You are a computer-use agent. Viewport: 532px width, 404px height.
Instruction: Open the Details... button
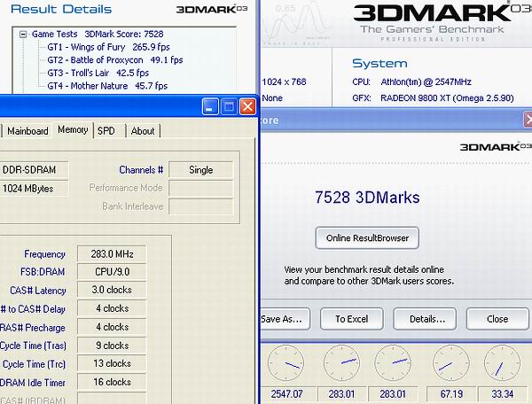click(x=425, y=319)
